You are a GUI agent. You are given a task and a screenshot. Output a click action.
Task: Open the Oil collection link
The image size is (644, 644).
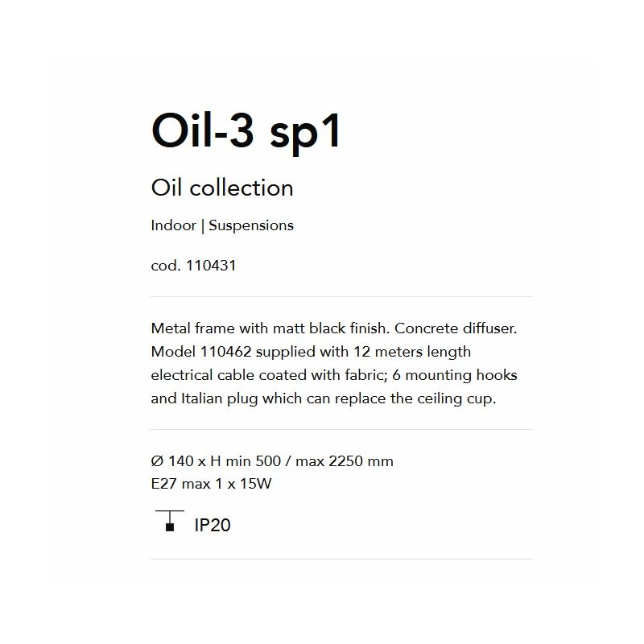pos(222,188)
